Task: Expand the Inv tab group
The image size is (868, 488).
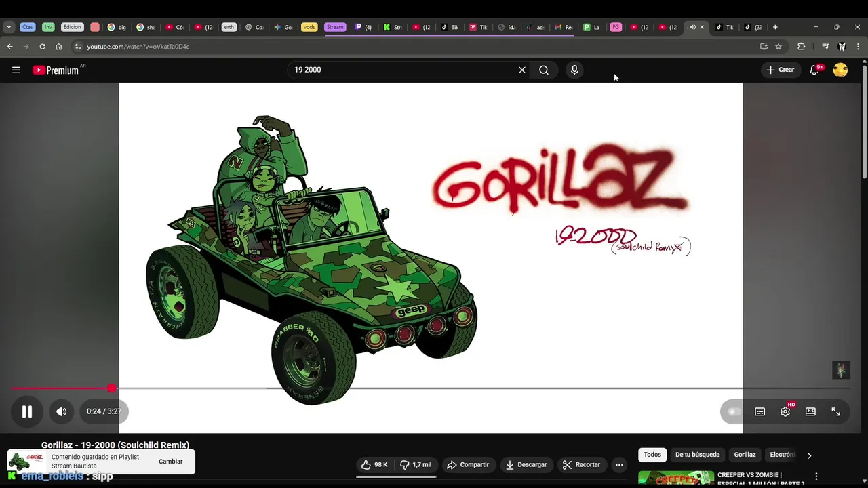Action: (48, 27)
